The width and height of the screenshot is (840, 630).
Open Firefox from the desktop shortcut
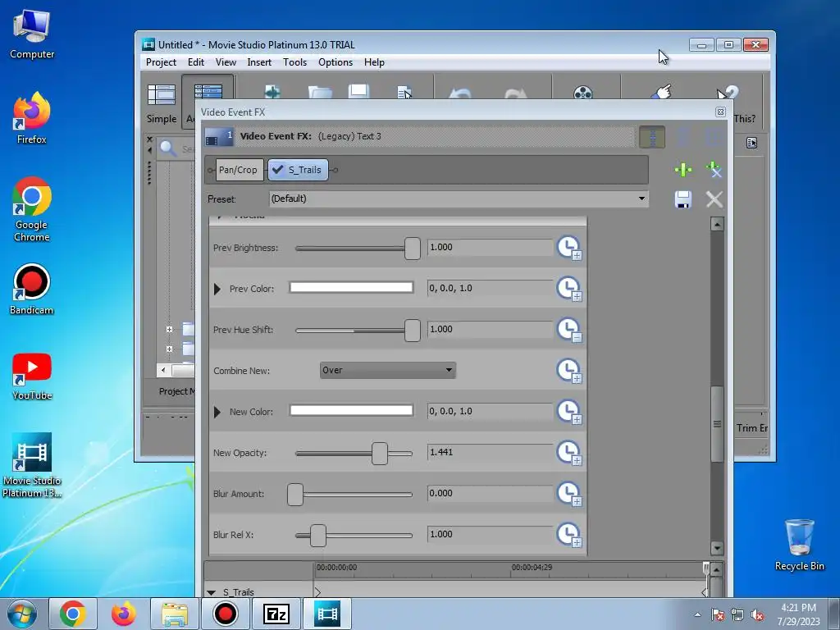32,118
